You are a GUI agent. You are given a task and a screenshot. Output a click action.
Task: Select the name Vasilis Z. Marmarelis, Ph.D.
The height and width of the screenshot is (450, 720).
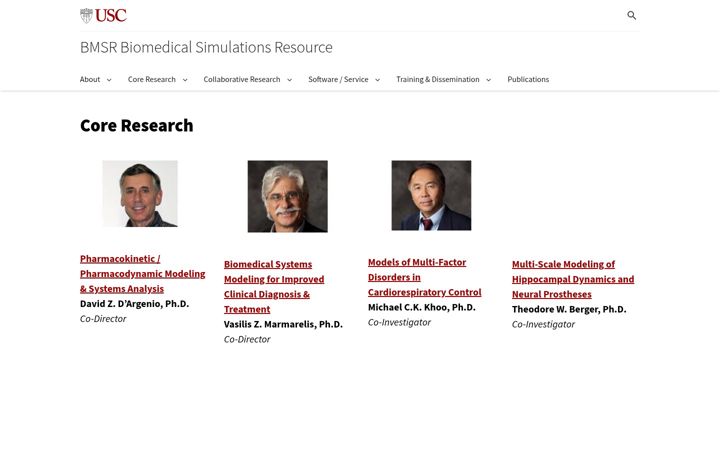click(x=283, y=324)
